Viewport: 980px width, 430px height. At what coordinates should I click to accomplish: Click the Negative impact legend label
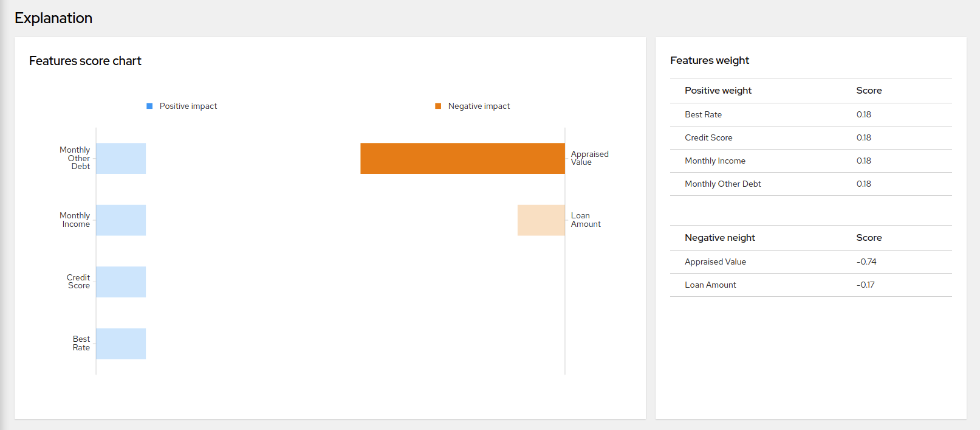[479, 106]
